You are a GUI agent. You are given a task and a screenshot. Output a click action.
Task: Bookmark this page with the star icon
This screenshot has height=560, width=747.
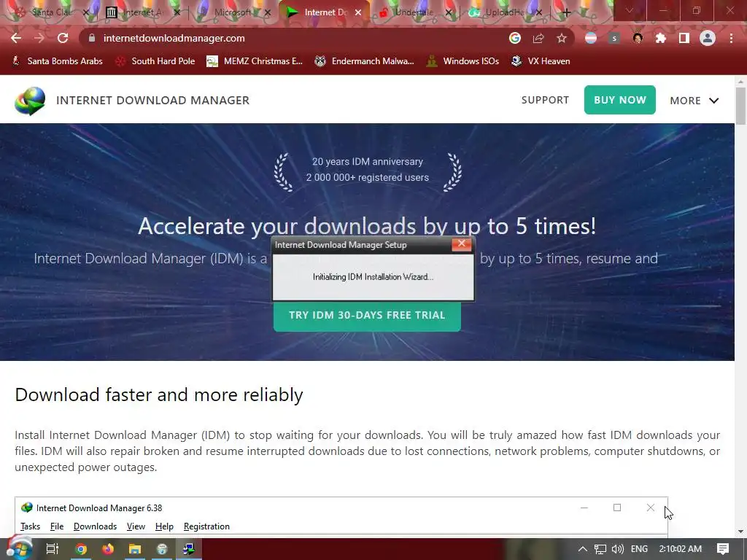[x=562, y=38]
